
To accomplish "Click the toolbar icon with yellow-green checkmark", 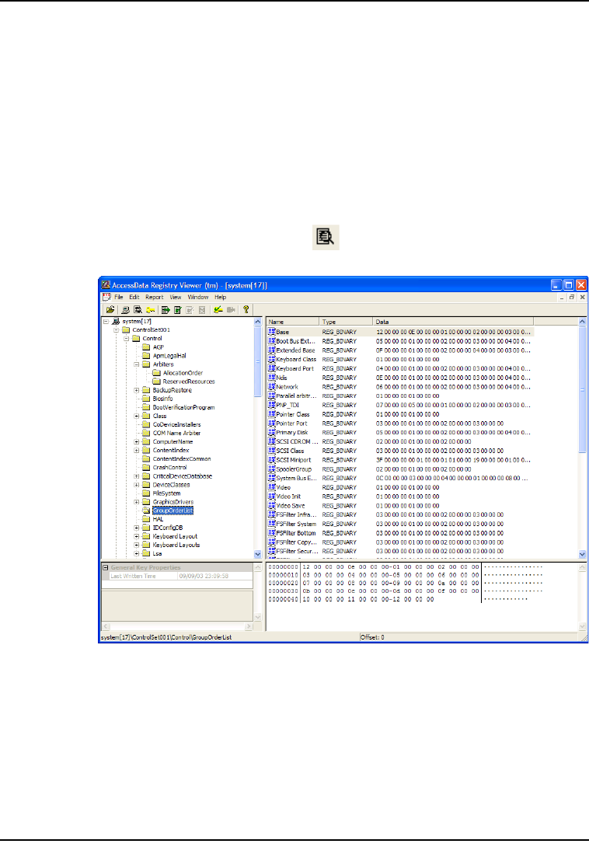I will (218, 310).
